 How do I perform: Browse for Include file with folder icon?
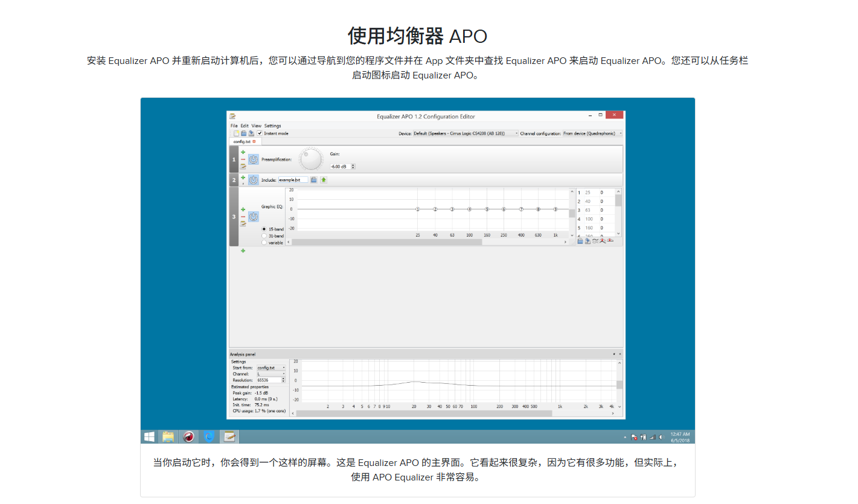click(x=314, y=180)
